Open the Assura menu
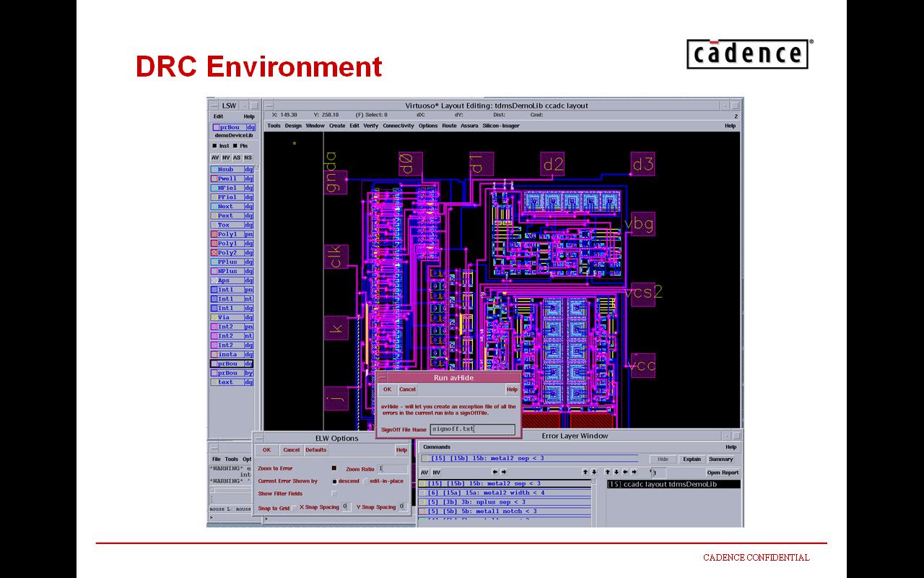 click(x=469, y=126)
